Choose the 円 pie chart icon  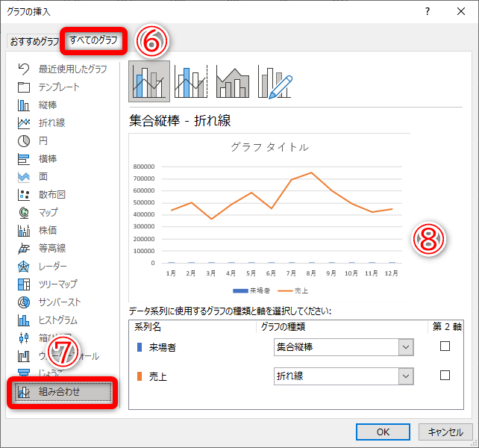coord(24,141)
